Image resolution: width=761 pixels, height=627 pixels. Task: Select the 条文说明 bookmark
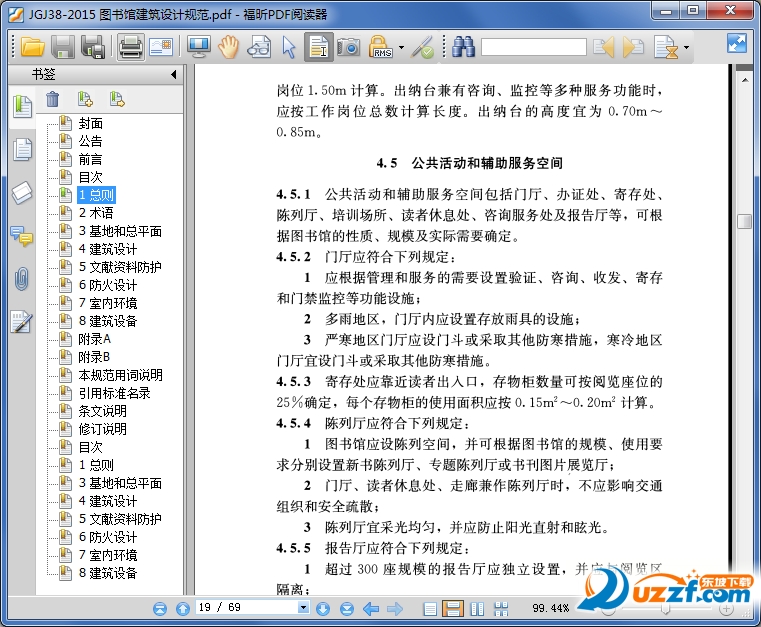(102, 411)
